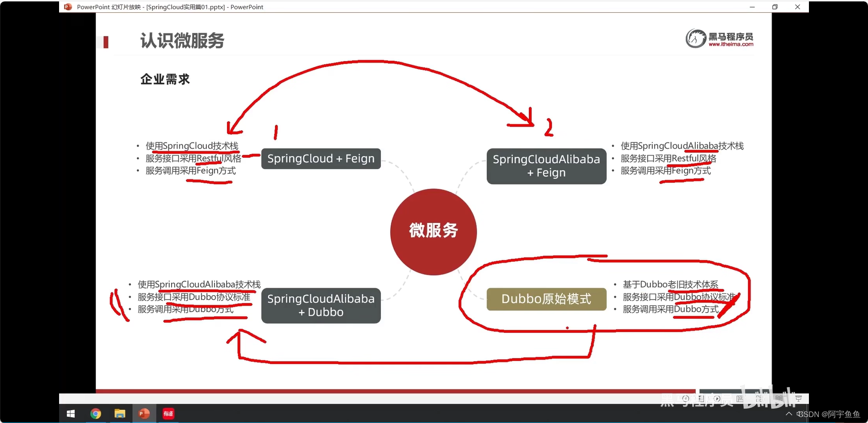Click the PowerPoint logo in the title bar
The width and height of the screenshot is (868, 423).
click(68, 7)
